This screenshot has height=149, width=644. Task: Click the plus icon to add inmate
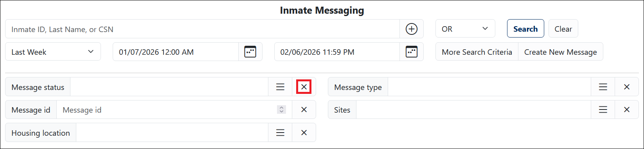pos(411,29)
